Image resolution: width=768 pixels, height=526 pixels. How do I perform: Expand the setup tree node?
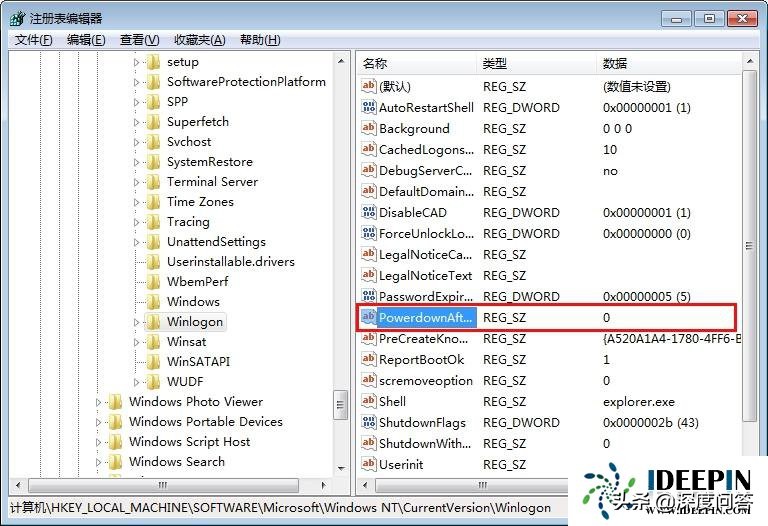point(137,62)
